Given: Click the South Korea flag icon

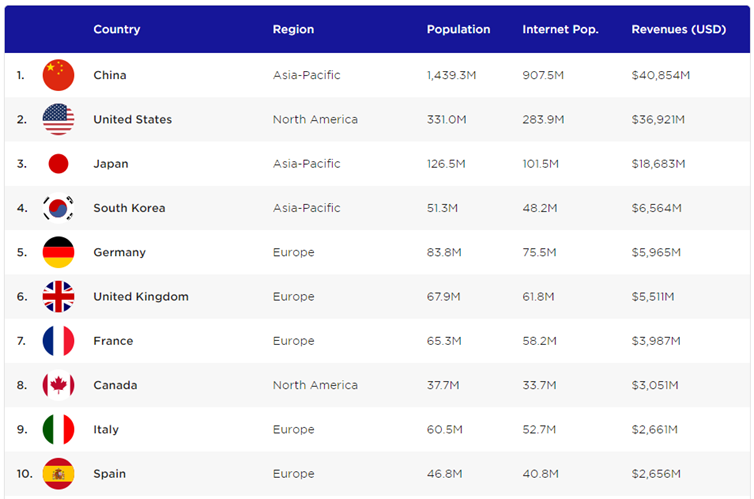Looking at the screenshot, I should (58, 208).
